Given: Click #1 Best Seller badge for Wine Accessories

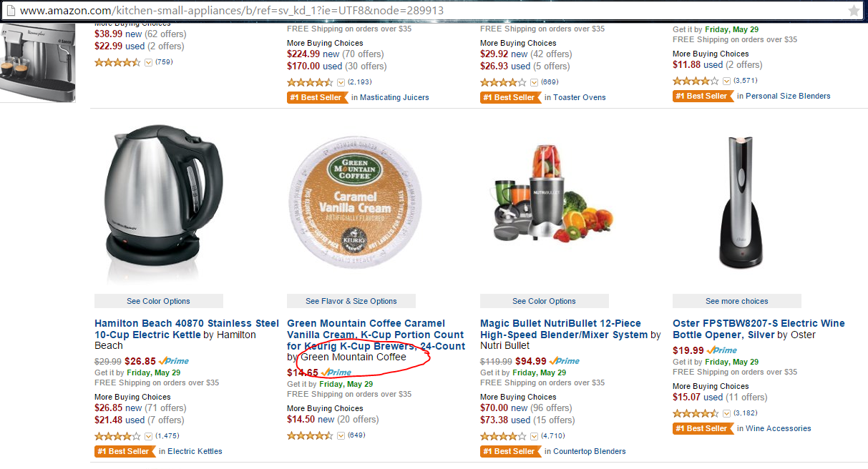Looking at the screenshot, I should coord(701,428).
